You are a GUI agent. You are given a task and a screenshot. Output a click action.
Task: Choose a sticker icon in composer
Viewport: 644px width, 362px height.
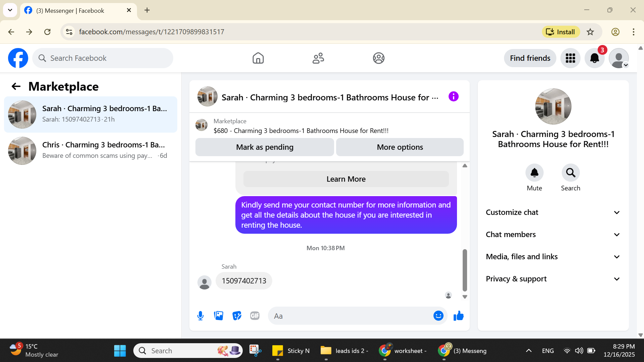(x=237, y=316)
